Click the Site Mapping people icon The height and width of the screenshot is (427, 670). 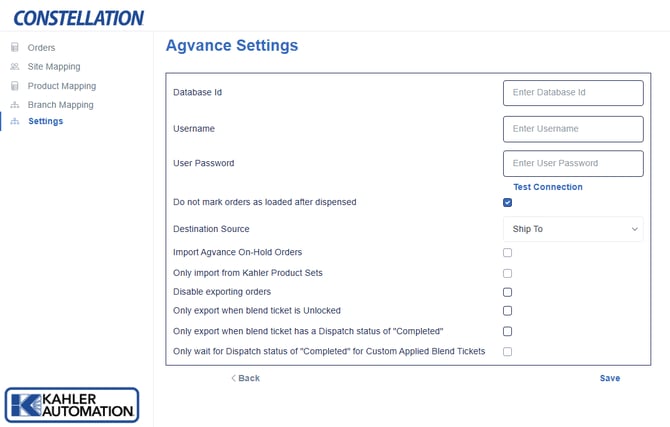[15, 67]
